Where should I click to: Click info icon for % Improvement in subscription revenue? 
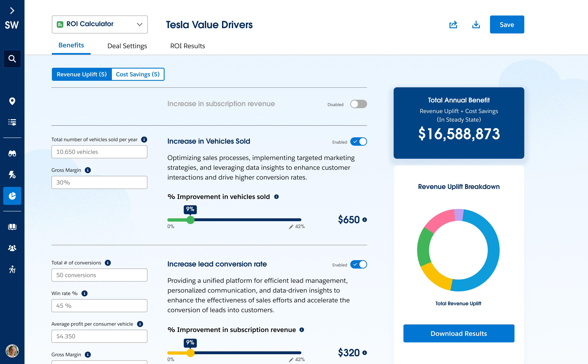coord(302,330)
